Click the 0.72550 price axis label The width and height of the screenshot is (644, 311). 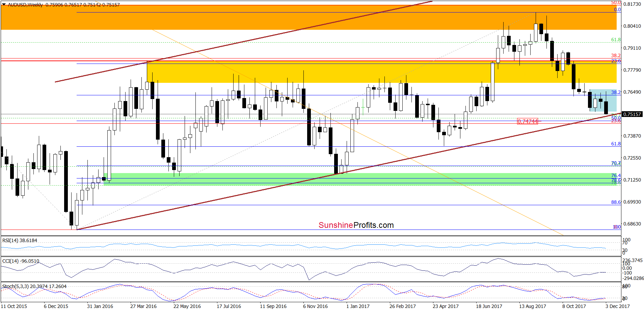point(632,158)
